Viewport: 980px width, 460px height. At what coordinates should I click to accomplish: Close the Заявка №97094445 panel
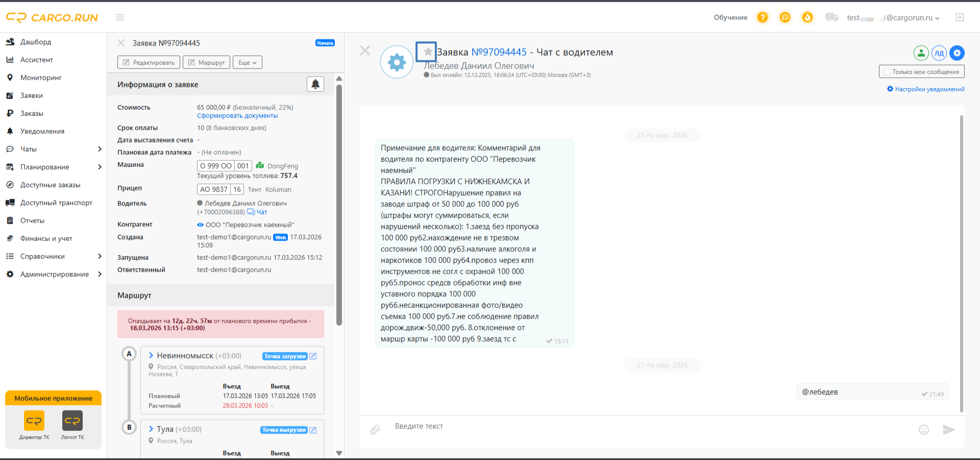tap(121, 43)
